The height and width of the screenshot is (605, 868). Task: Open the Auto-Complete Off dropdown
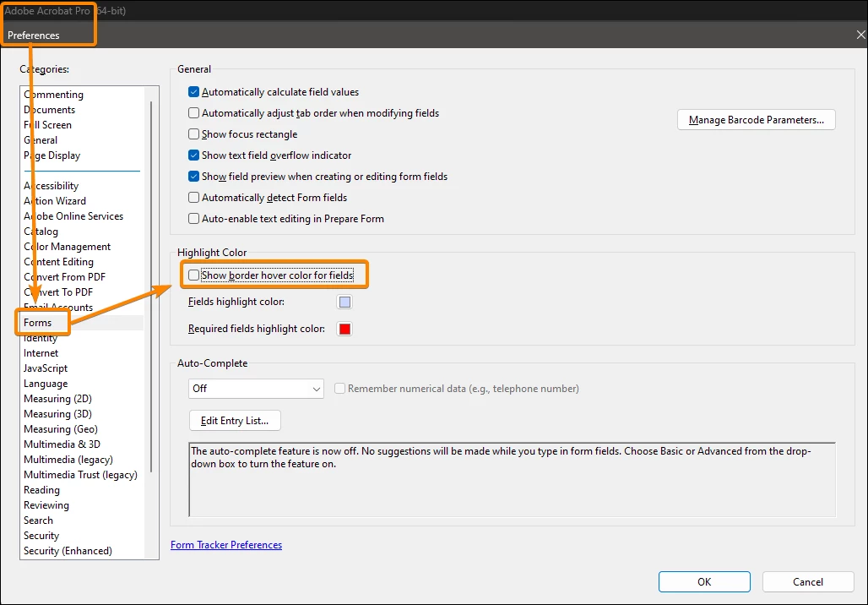[256, 389]
